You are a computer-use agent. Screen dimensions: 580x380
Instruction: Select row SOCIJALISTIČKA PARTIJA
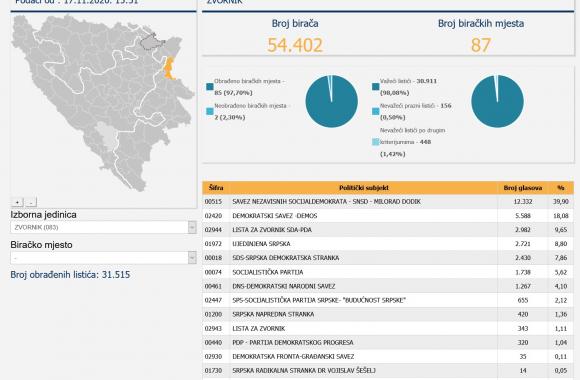point(388,272)
